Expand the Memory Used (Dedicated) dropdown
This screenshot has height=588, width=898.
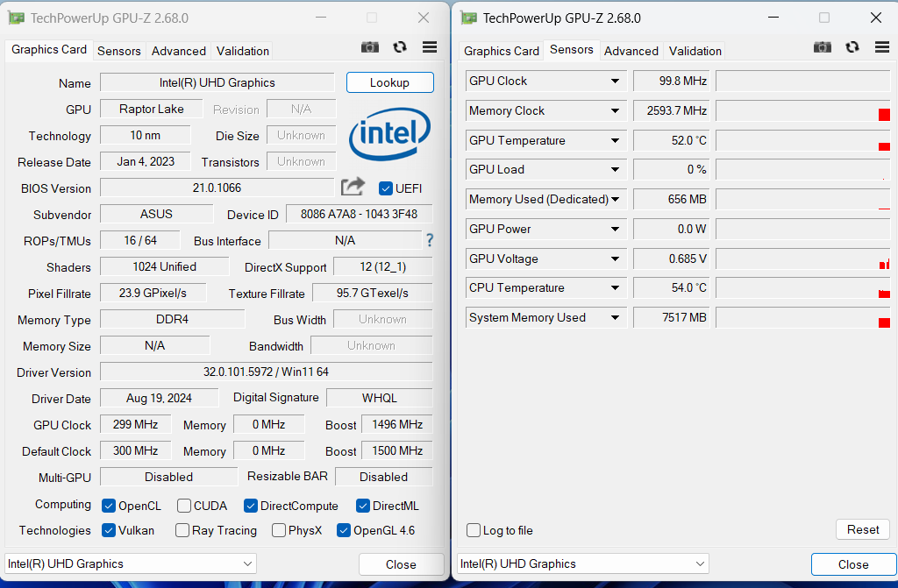coord(615,199)
